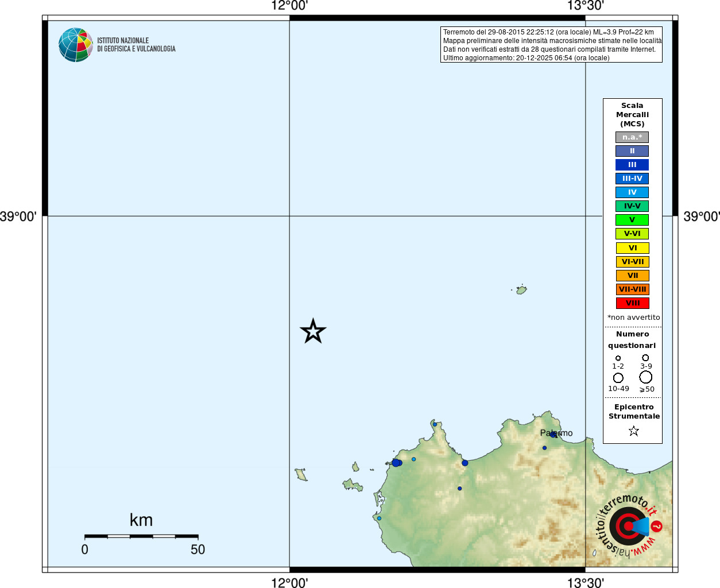Viewport: 720px width, 588px height.
Task: Click the 3-9 questionnaire circle in legend
Action: coord(645,358)
